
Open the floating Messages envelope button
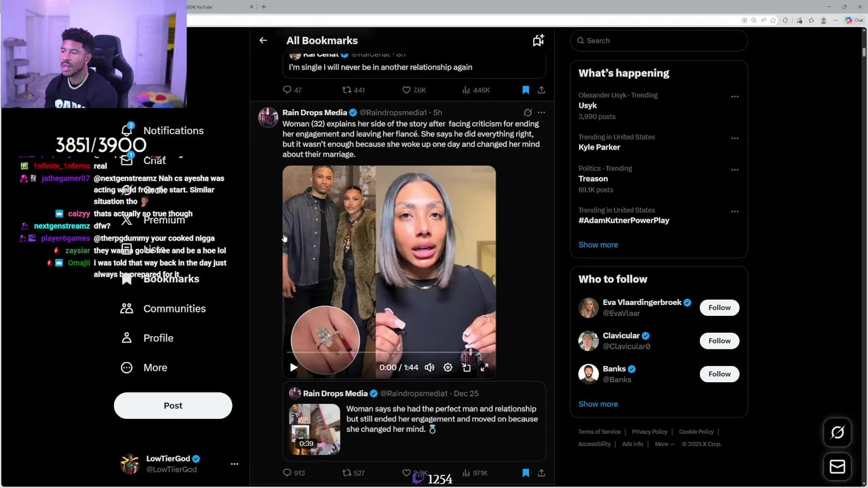(837, 467)
